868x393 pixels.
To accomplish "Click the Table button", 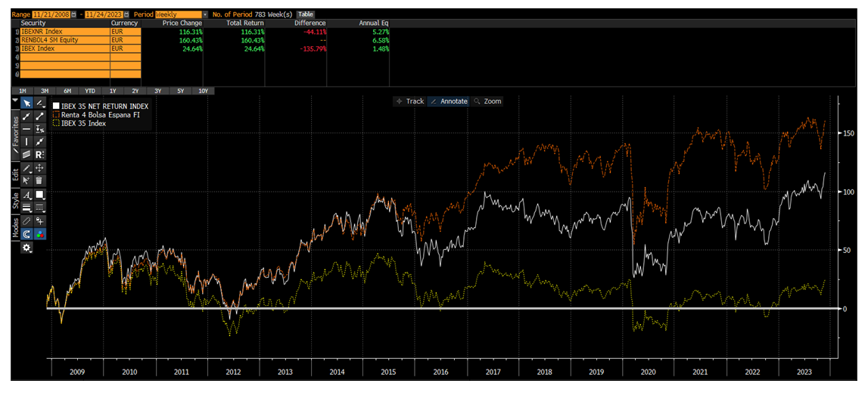I will pos(306,14).
